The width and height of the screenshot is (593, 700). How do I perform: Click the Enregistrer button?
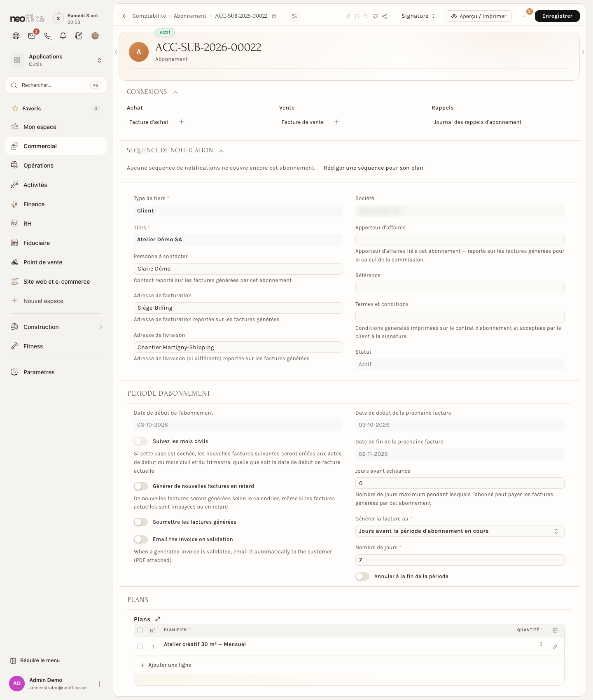tap(557, 16)
